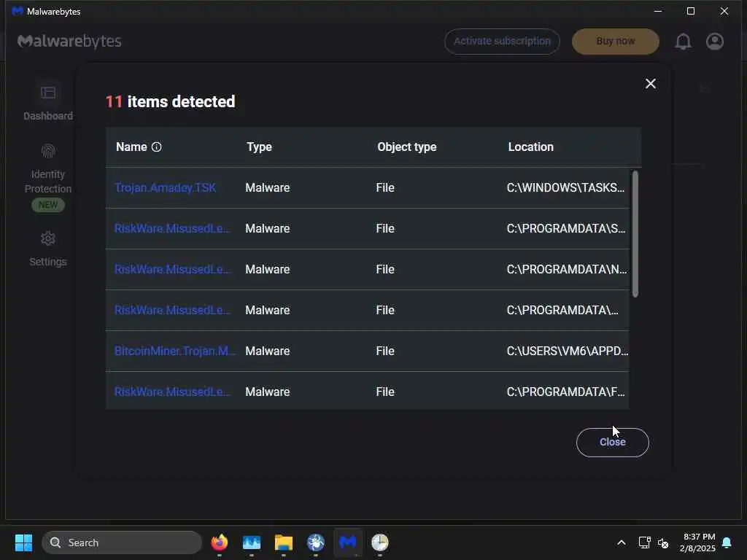Open the globe bug app taskbar icon
The image size is (747, 560).
(316, 542)
